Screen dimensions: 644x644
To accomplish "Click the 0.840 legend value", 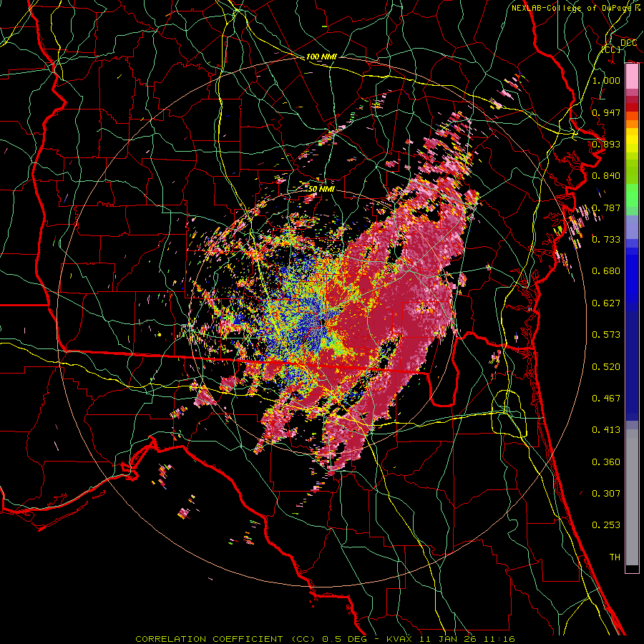I will tap(606, 176).
